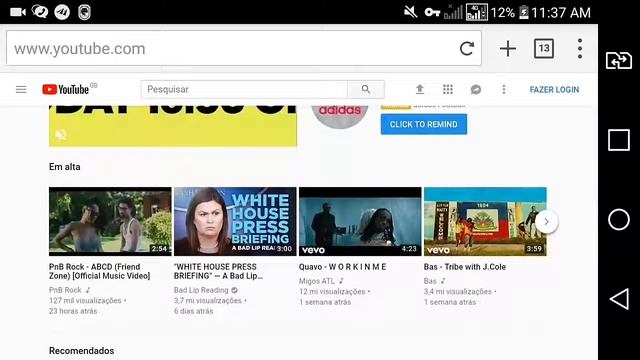The height and width of the screenshot is (360, 640).
Task: Tap the Android home circle button
Action: pyautogui.click(x=619, y=220)
